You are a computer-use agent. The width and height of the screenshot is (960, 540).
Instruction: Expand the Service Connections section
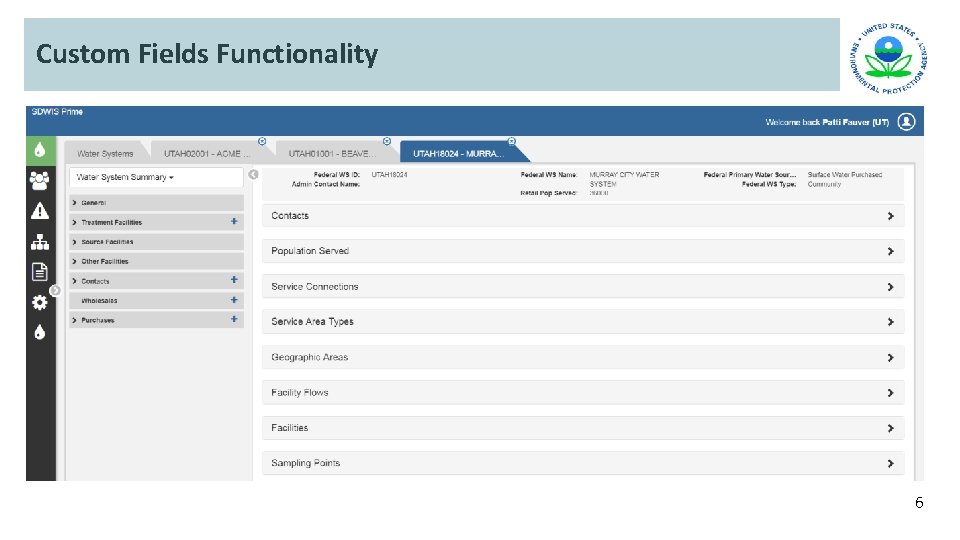(x=583, y=287)
